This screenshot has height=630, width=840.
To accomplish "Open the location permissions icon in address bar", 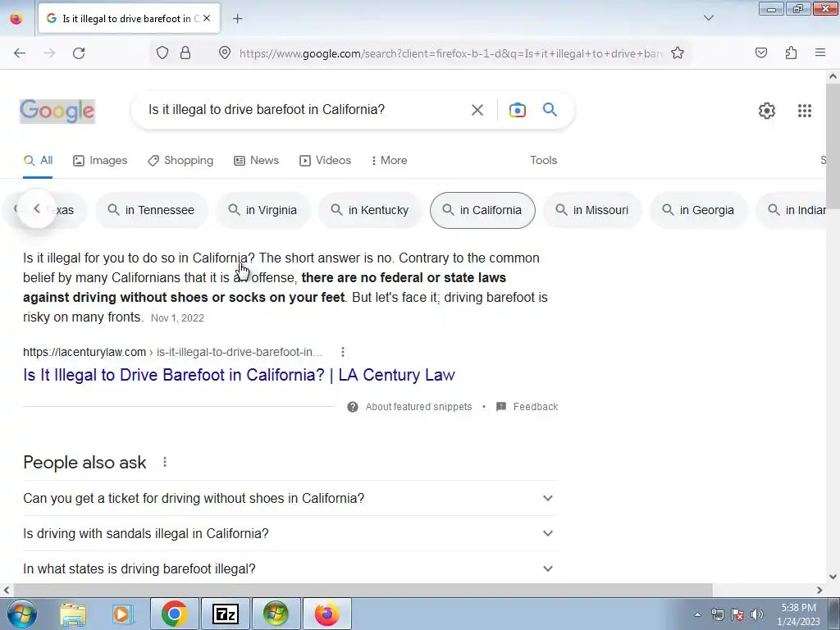I will 225,52.
